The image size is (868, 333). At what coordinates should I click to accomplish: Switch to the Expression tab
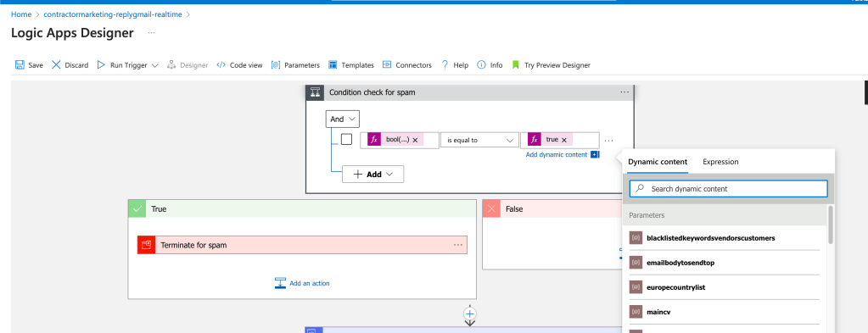coord(720,162)
